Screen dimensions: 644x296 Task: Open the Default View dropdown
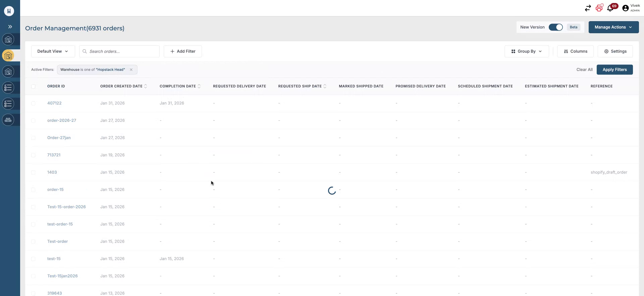[53, 51]
